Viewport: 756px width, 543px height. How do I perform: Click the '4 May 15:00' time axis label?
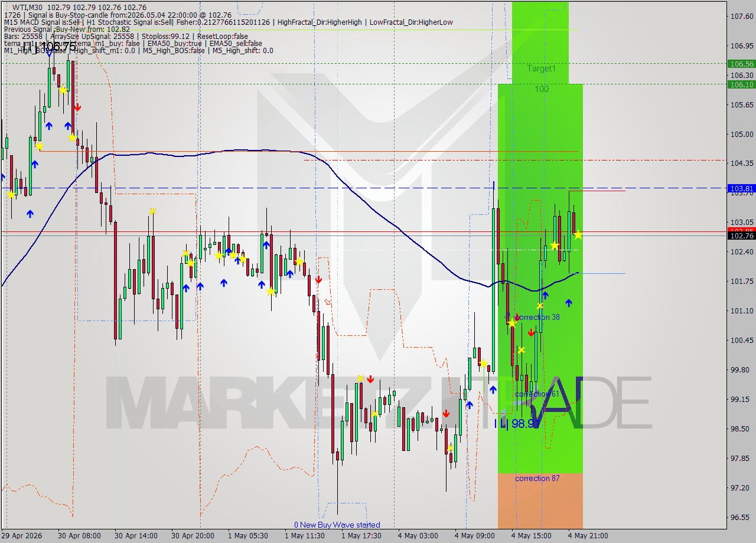click(x=532, y=536)
